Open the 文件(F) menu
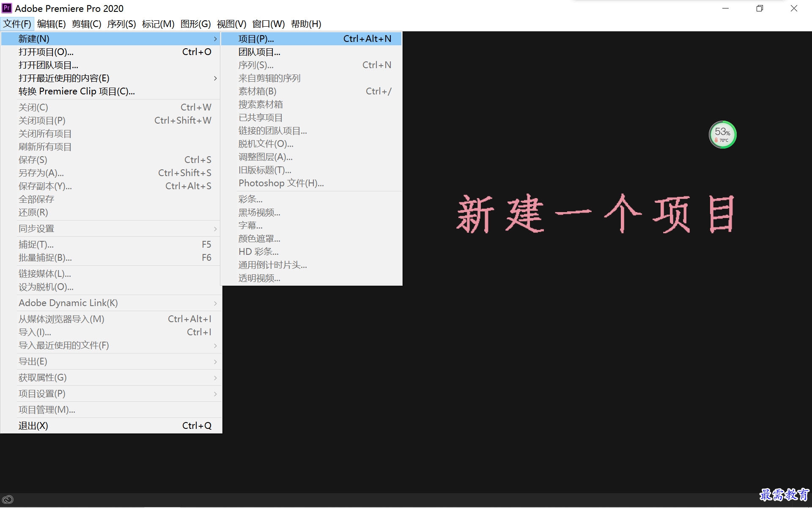The height and width of the screenshot is (508, 812). click(x=17, y=24)
